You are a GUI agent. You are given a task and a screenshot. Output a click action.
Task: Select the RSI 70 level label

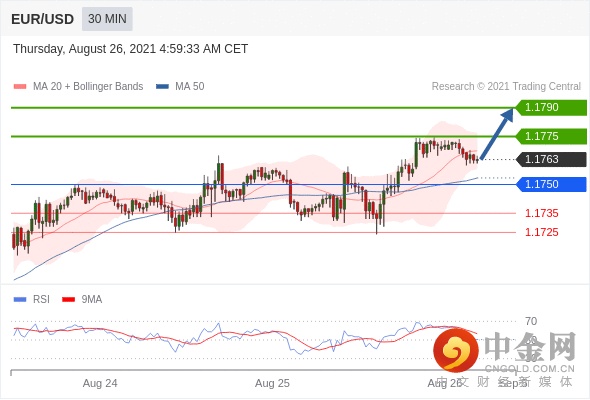531,321
